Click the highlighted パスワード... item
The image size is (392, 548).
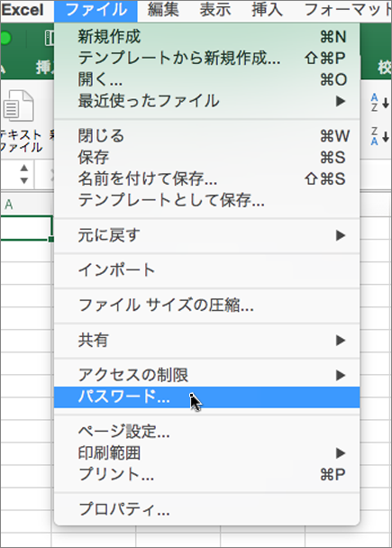pyautogui.click(x=207, y=397)
